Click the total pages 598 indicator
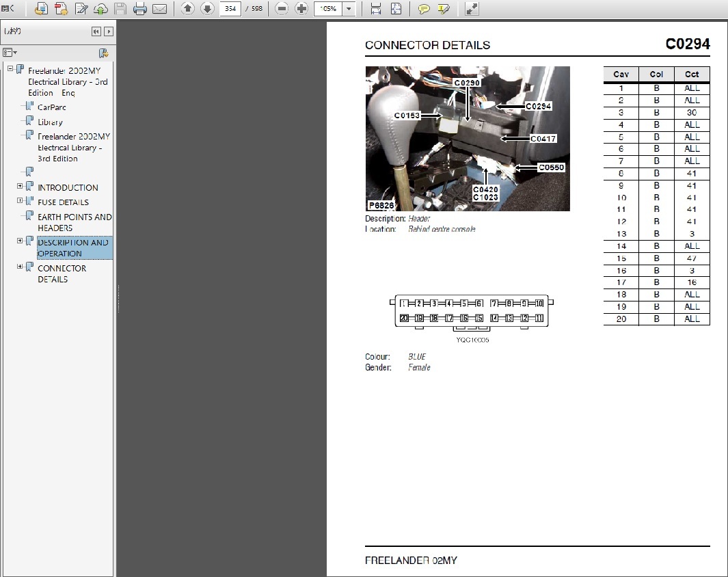 click(257, 8)
